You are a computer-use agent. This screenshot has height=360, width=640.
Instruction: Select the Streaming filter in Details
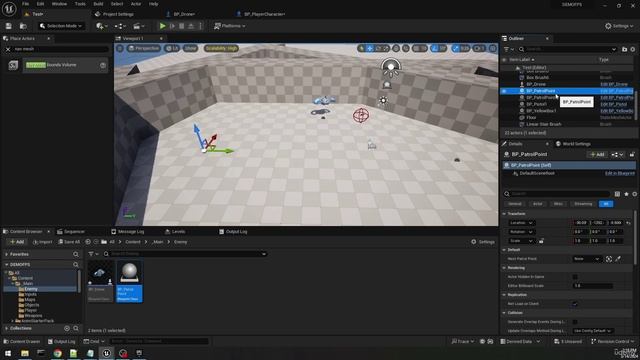pos(583,204)
